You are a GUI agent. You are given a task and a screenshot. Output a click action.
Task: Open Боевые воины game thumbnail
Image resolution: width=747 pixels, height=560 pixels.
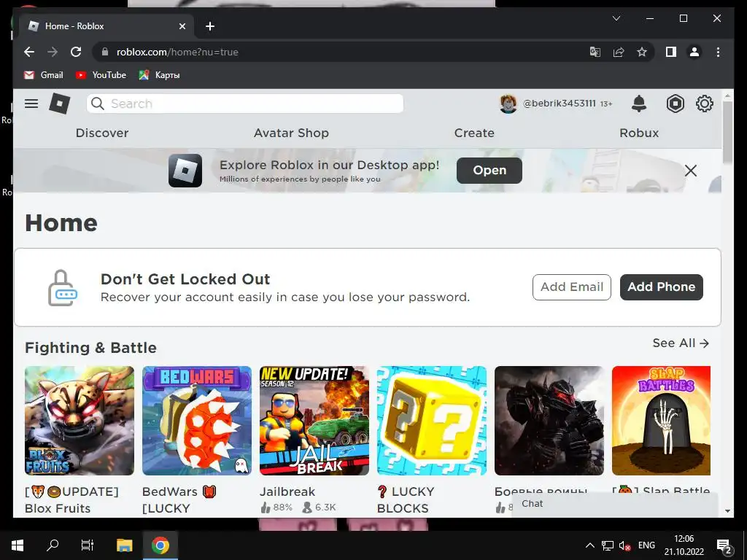(549, 421)
